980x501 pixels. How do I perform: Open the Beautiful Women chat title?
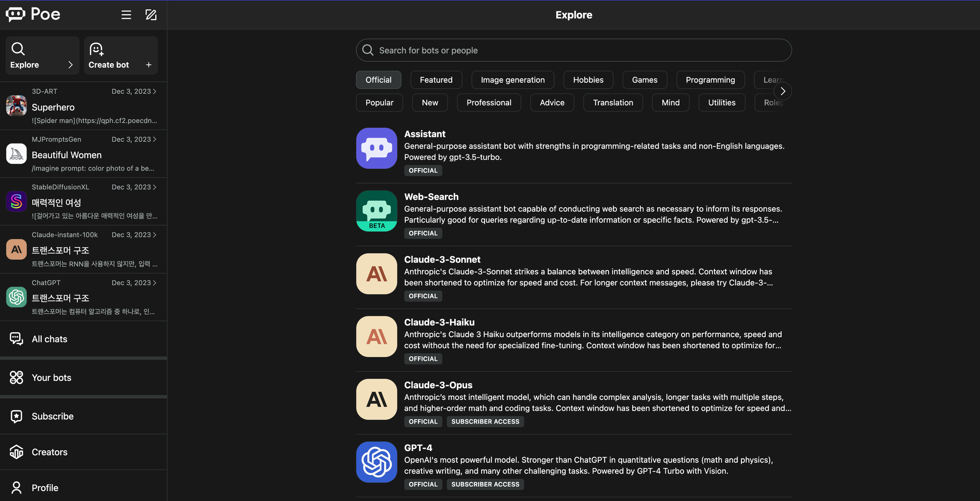[x=67, y=155]
